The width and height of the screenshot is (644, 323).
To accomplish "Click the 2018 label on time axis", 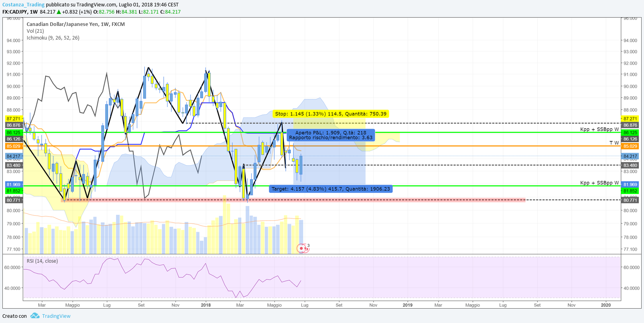I will tap(206, 305).
